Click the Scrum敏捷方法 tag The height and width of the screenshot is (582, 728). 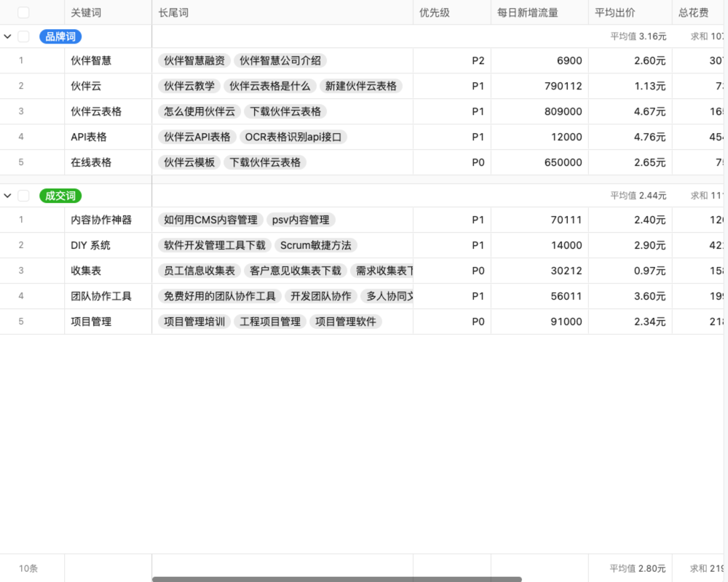317,245
